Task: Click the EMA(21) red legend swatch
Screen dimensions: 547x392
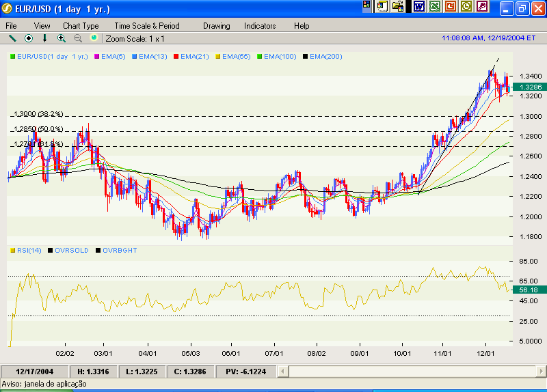Action: click(x=176, y=57)
